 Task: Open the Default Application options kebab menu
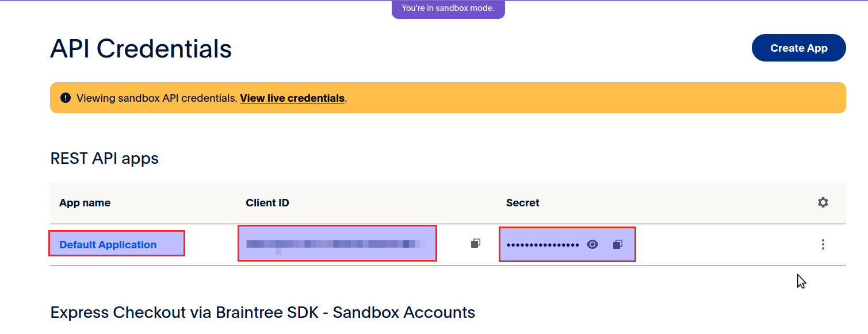[823, 244]
